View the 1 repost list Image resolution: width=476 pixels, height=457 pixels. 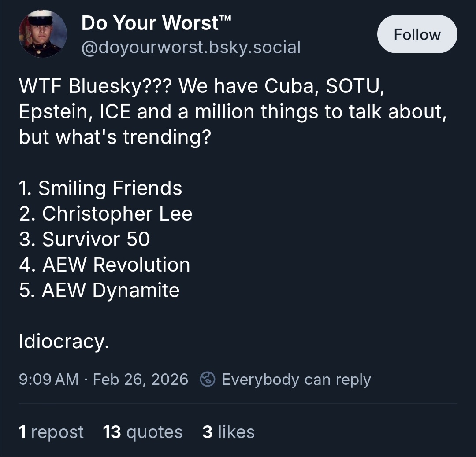[51, 432]
